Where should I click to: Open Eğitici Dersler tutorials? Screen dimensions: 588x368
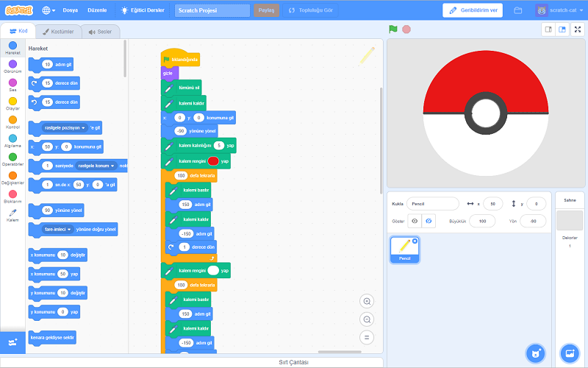(143, 10)
